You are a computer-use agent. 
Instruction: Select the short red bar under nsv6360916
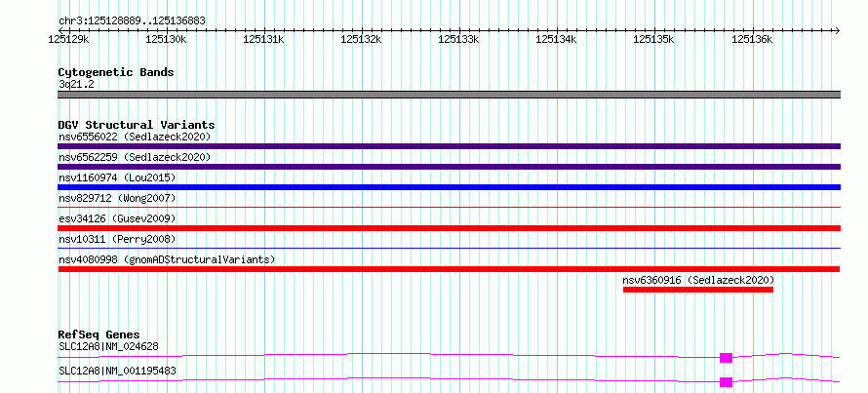tap(698, 290)
